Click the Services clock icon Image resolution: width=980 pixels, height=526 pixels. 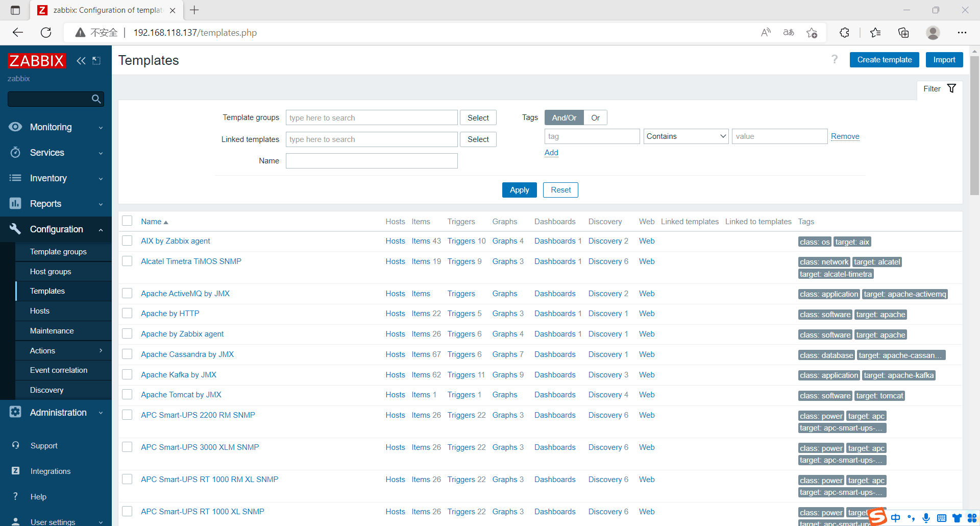click(15, 152)
